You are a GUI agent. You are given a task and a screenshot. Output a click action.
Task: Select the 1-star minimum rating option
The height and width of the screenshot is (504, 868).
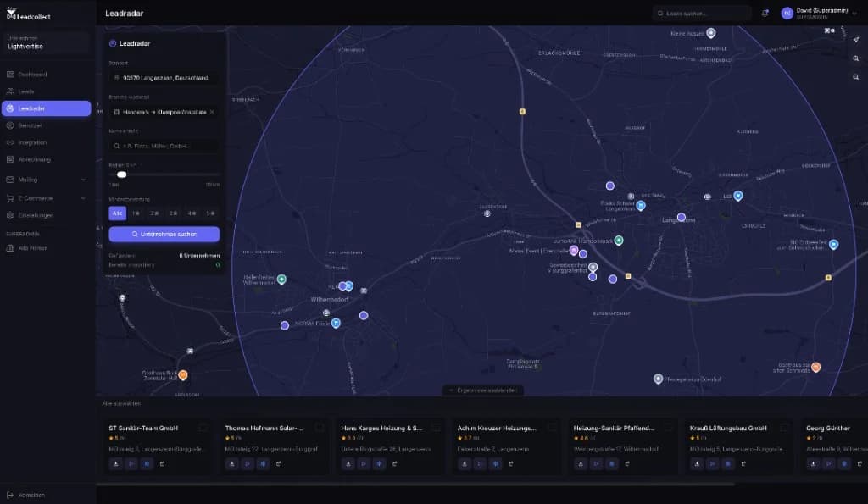click(136, 213)
